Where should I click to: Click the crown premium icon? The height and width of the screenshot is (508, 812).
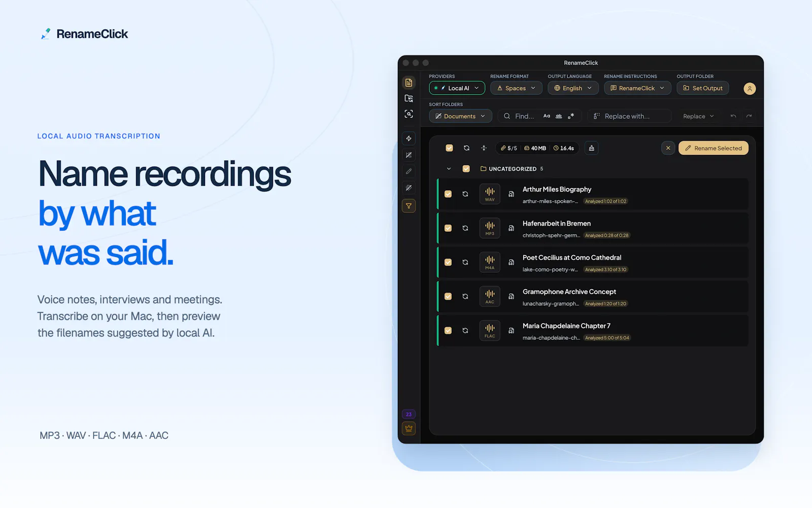point(409,428)
